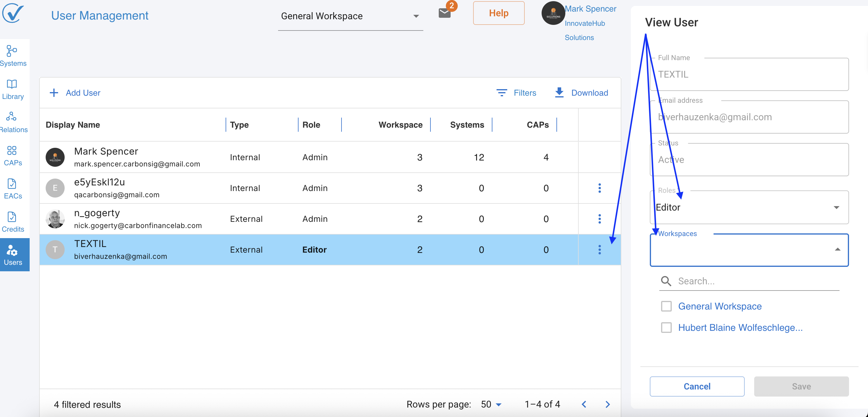Open the mail notifications icon
The height and width of the screenshot is (417, 868).
click(444, 13)
